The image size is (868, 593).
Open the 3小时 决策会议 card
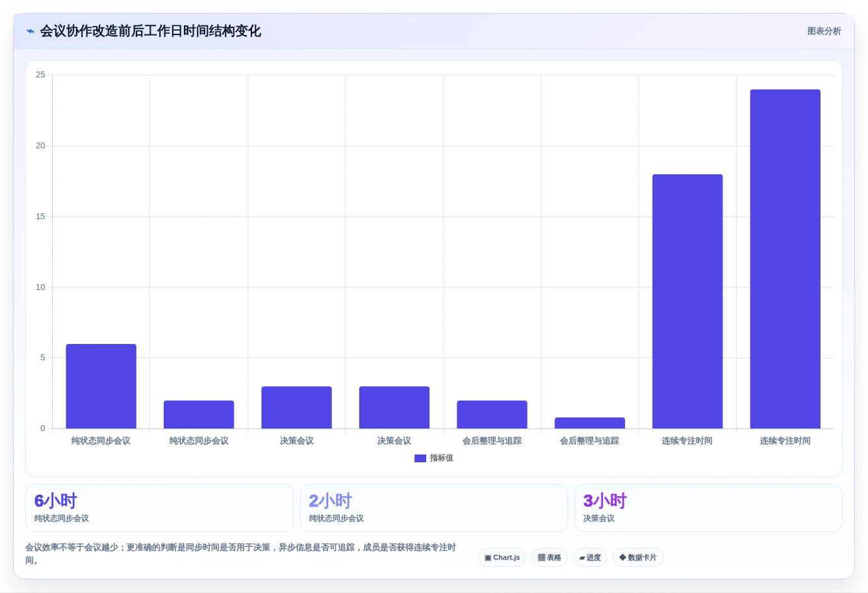pos(708,508)
